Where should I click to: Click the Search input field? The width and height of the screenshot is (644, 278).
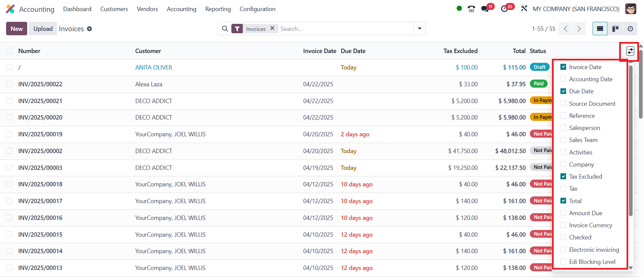[x=346, y=29]
